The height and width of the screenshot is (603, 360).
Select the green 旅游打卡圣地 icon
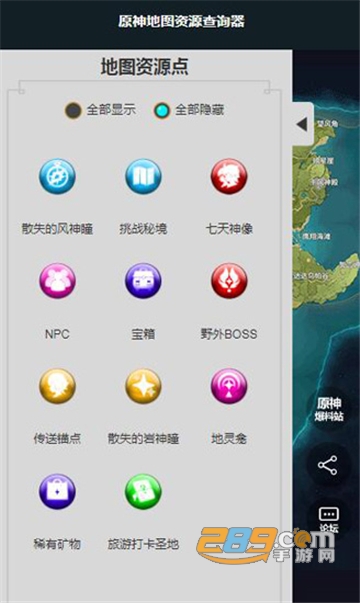tap(143, 491)
